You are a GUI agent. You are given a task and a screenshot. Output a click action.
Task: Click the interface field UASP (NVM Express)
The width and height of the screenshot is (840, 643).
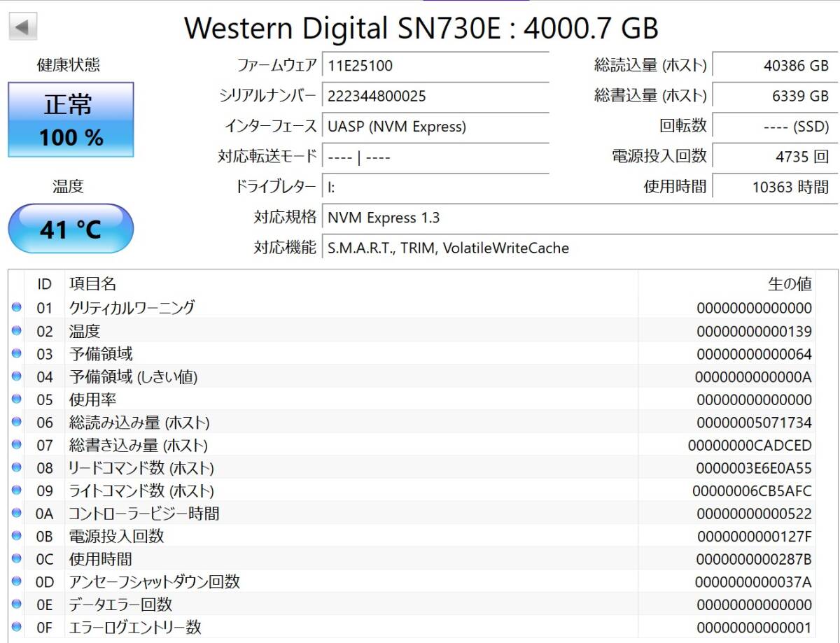point(435,127)
